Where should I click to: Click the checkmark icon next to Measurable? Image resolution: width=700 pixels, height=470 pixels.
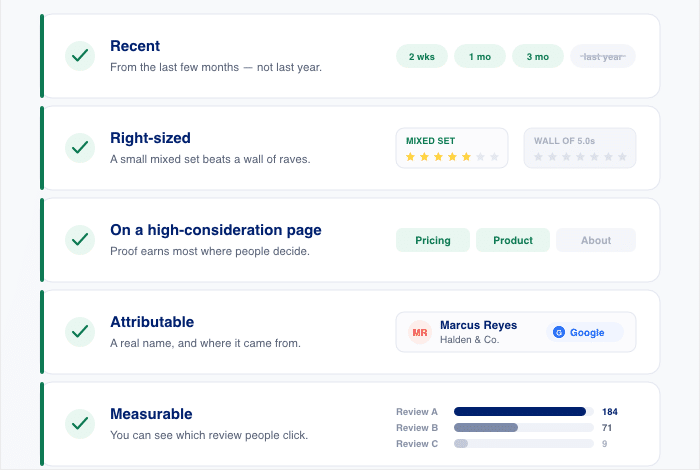tap(80, 424)
